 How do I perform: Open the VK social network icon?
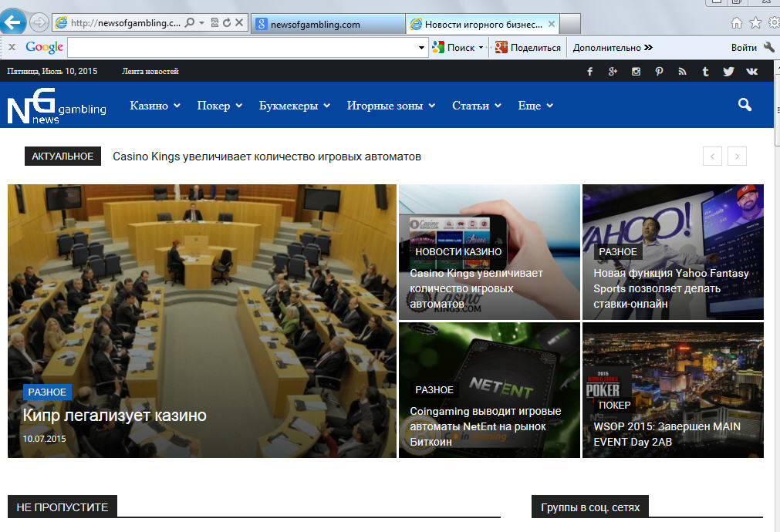(x=751, y=72)
